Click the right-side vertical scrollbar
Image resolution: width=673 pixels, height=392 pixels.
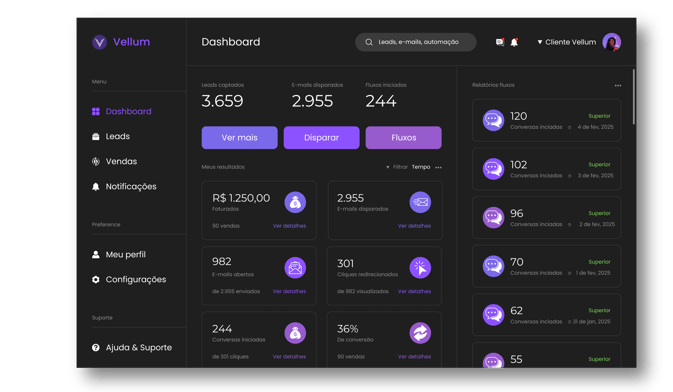pos(634,97)
